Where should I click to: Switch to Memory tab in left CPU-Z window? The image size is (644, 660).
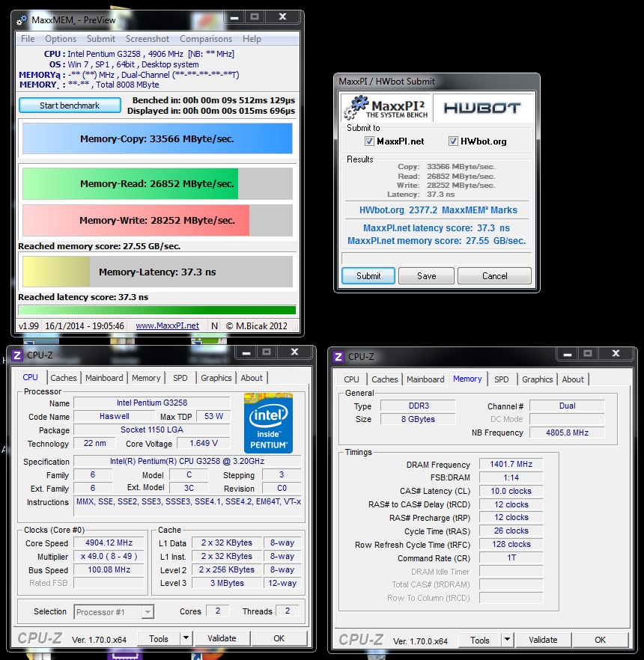(146, 378)
